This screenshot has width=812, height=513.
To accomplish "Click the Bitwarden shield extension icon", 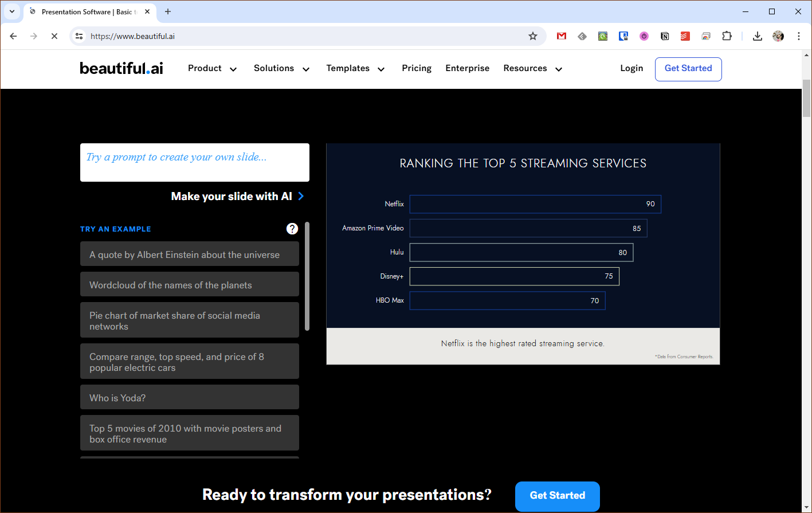I will coord(623,36).
